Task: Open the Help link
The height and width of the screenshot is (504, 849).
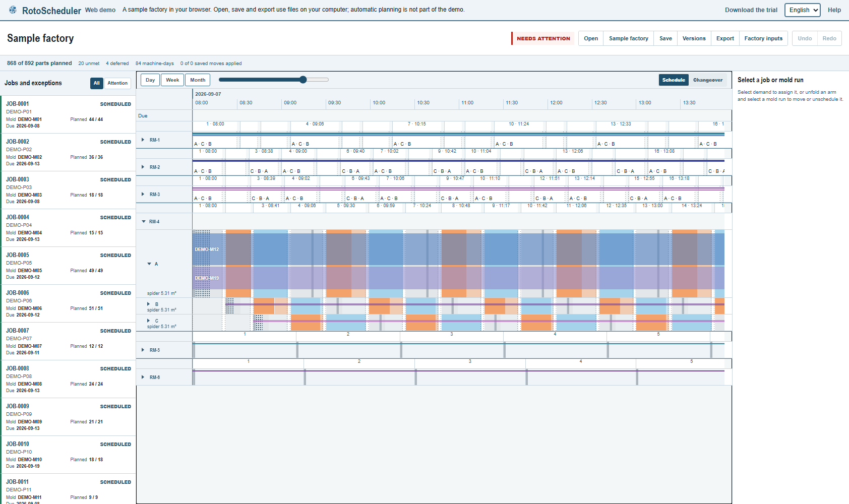Action: 834,10
